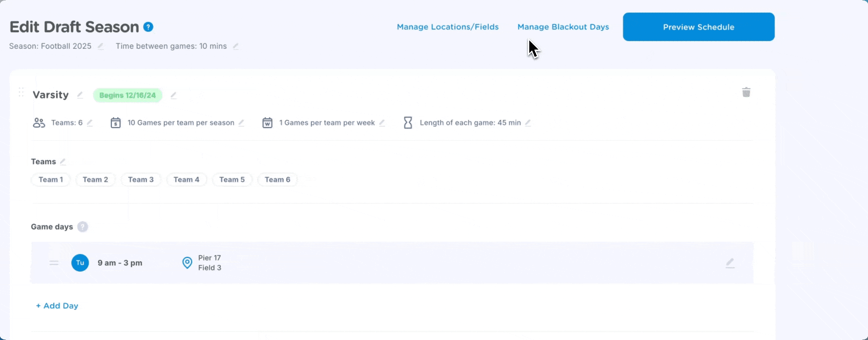Select the Team 1 chip

(x=50, y=179)
